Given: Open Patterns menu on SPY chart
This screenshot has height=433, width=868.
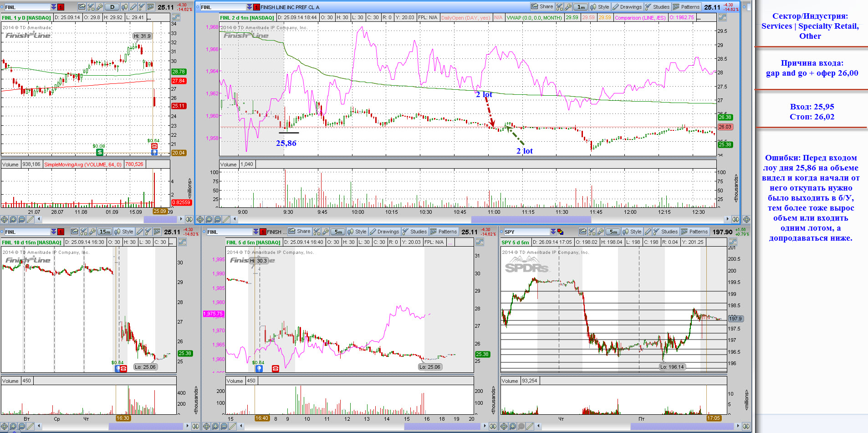Looking at the screenshot, I should (694, 232).
